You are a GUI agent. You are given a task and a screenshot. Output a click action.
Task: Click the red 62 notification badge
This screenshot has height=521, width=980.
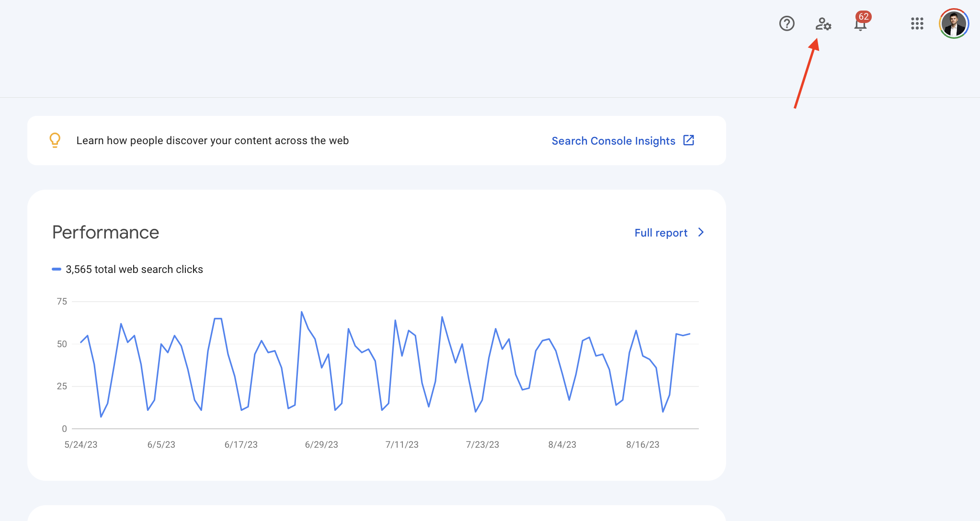click(864, 17)
